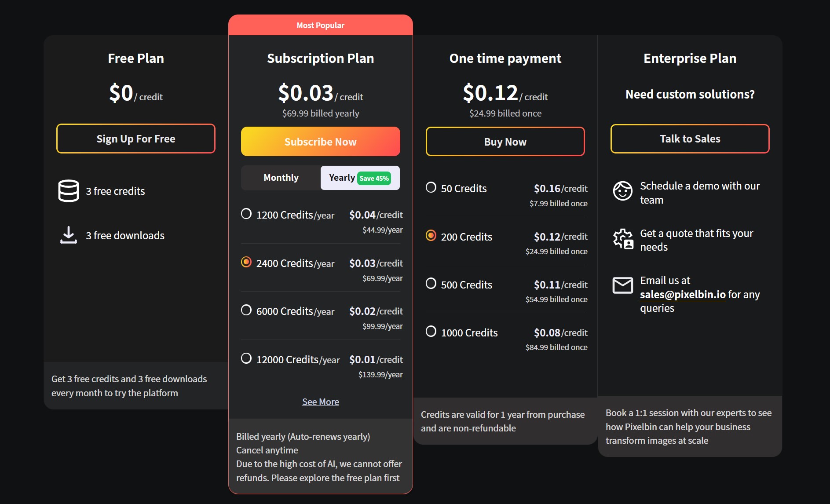Choose the 500 Credits radio button
This screenshot has width=830, height=504.
pos(431,284)
